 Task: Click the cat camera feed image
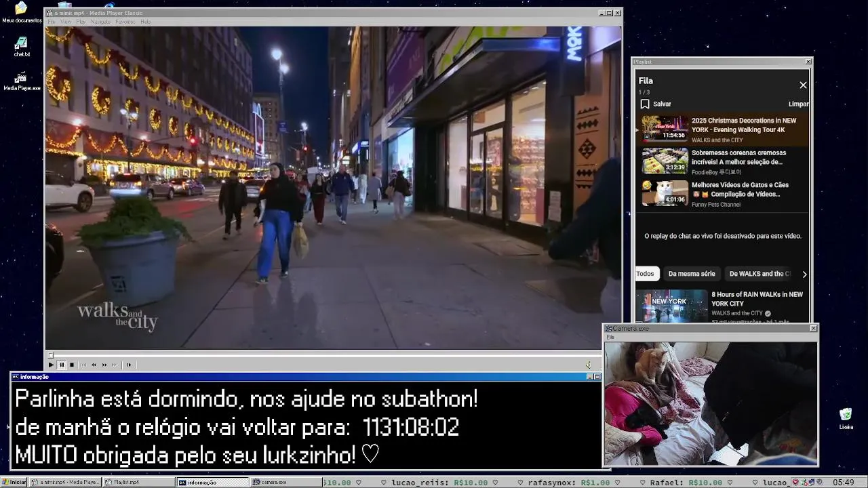(x=711, y=403)
